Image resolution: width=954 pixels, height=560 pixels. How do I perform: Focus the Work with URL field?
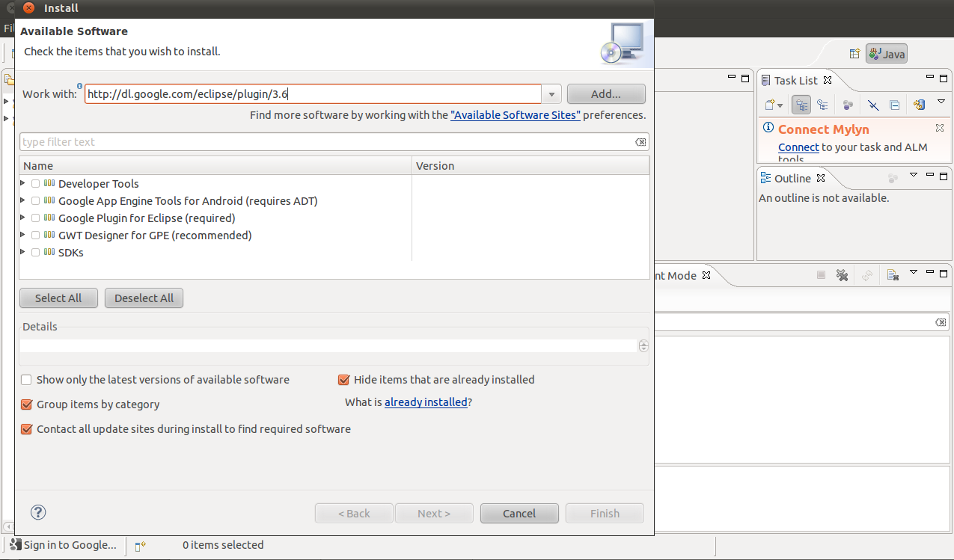coord(313,94)
